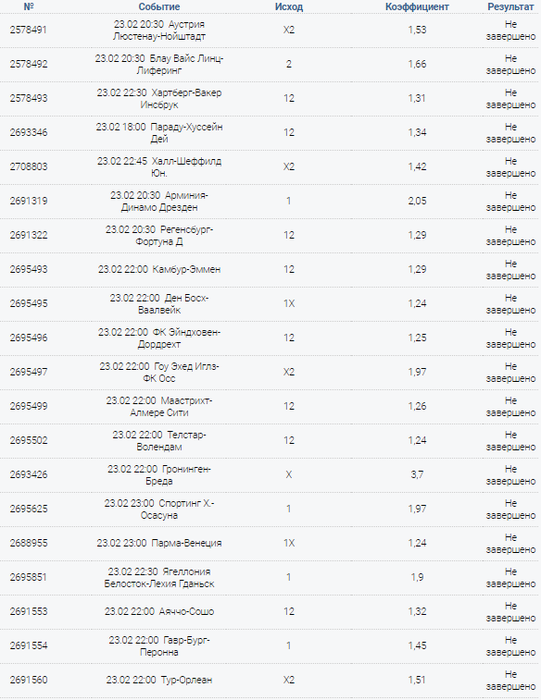Click the Событие column header
Viewport: 541px width, 700px height.
click(159, 7)
